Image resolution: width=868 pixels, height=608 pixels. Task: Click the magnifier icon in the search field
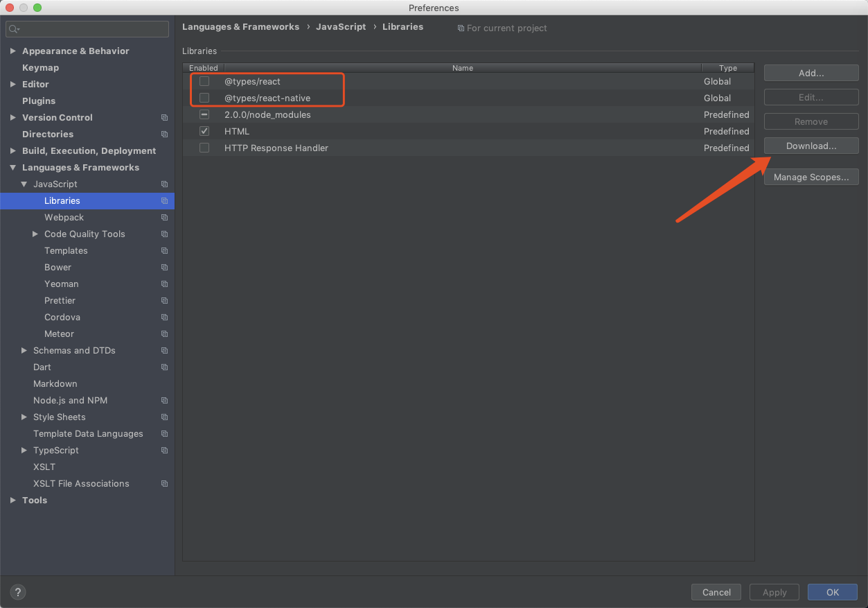(x=14, y=29)
